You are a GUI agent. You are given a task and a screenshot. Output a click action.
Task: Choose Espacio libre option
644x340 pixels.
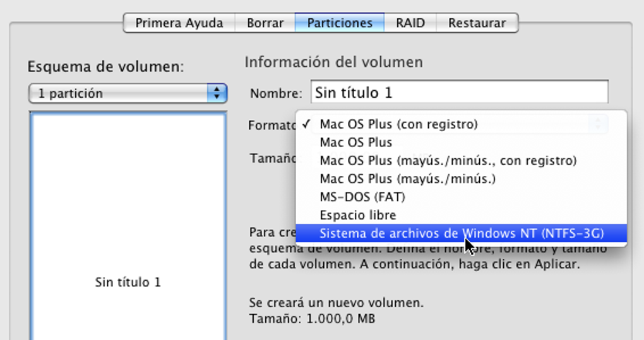point(462,215)
